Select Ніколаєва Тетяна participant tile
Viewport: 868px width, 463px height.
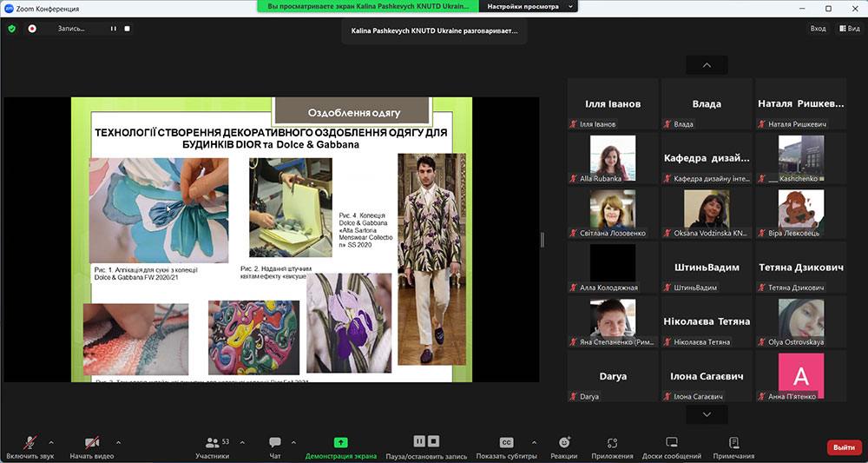(707, 321)
